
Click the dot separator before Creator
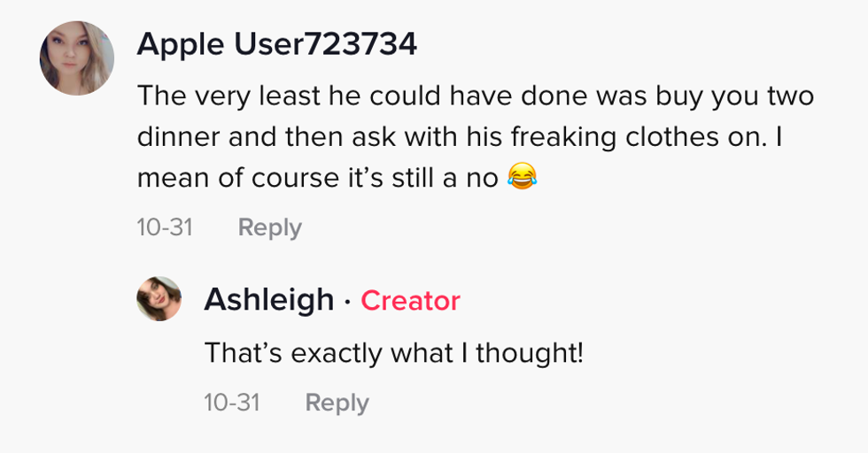coord(348,302)
